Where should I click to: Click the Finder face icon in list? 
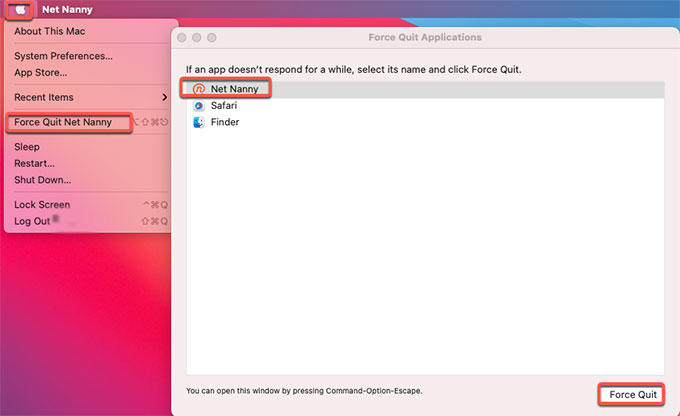(198, 122)
